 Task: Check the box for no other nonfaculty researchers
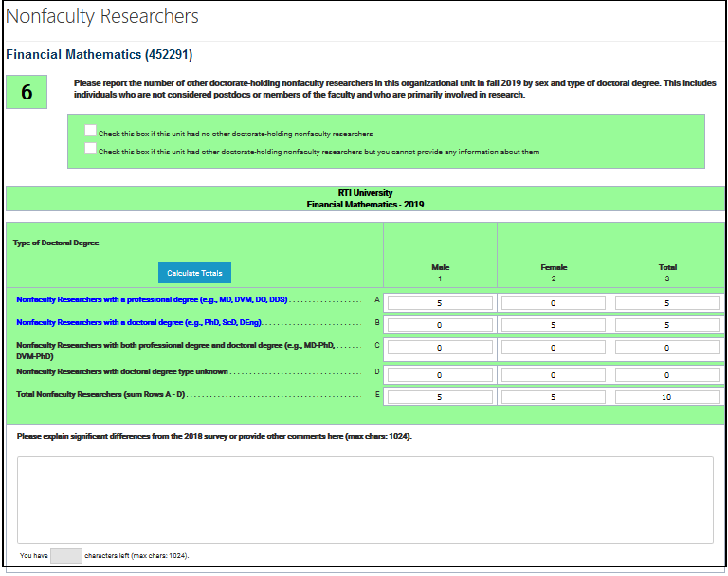(x=90, y=132)
